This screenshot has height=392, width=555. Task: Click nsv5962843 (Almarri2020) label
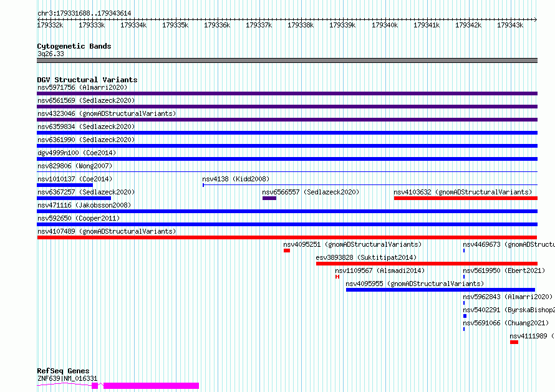click(x=508, y=297)
